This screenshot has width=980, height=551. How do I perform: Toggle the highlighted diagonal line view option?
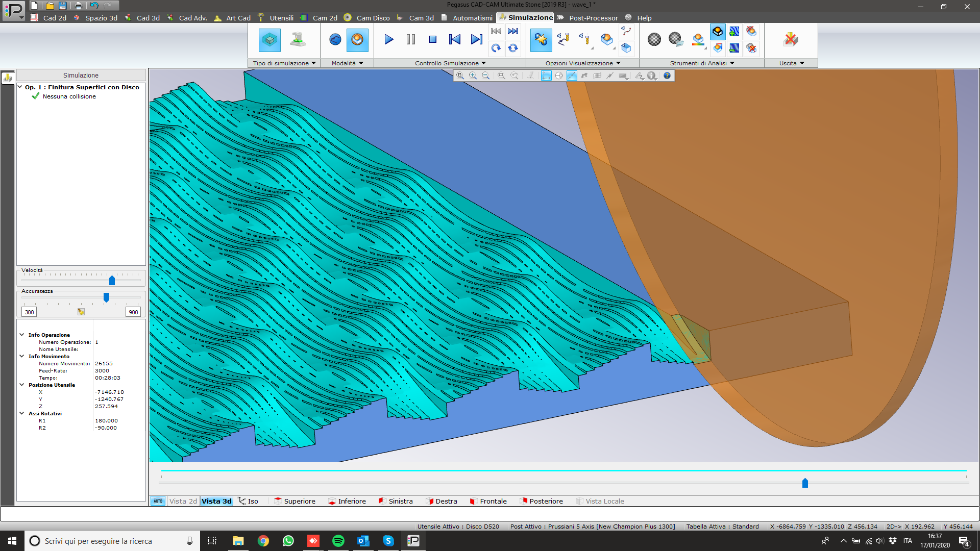572,76
